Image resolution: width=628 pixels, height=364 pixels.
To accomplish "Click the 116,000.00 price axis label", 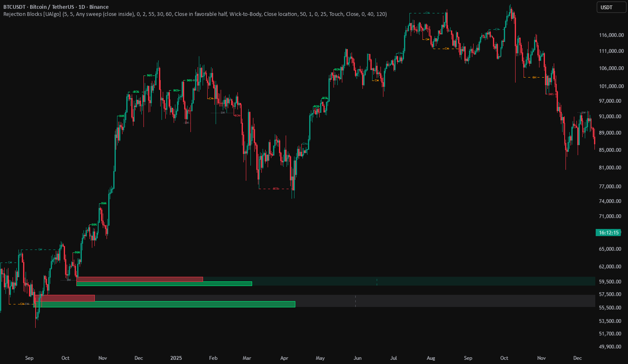I will point(611,35).
